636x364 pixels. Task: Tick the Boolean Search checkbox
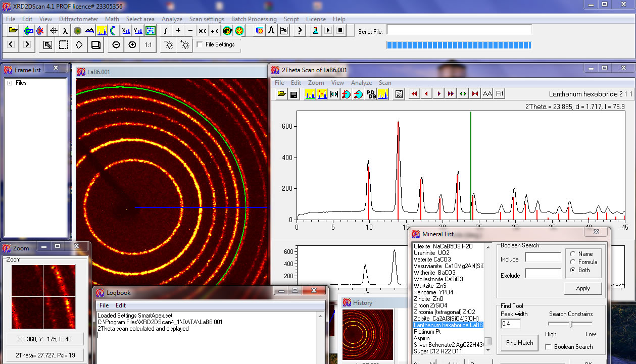[x=549, y=347]
